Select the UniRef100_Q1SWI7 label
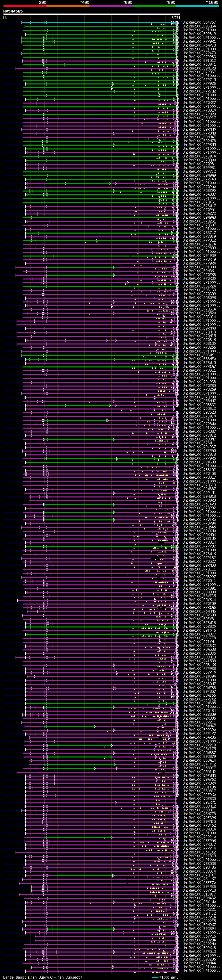The width and height of the screenshot is (222, 980). click(199, 894)
